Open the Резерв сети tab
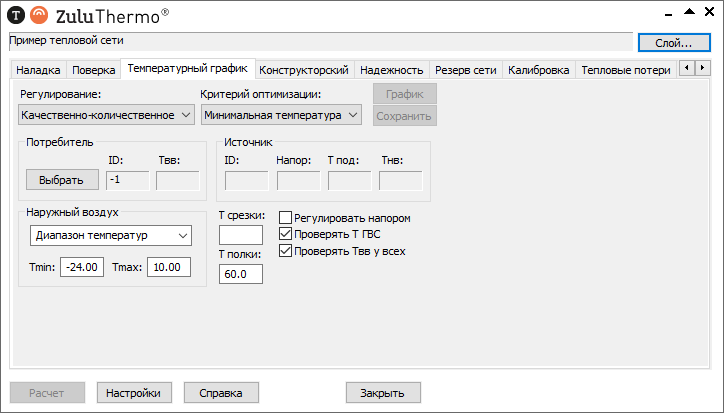 465,70
